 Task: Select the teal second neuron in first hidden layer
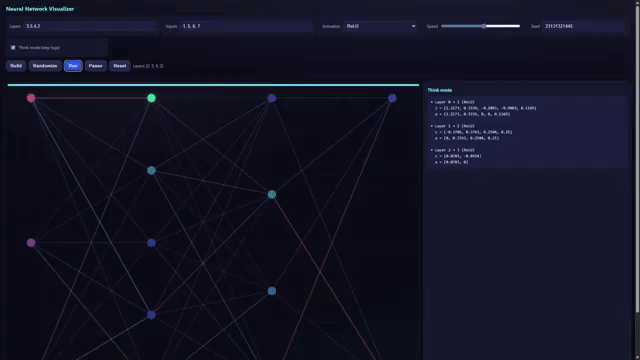click(151, 170)
